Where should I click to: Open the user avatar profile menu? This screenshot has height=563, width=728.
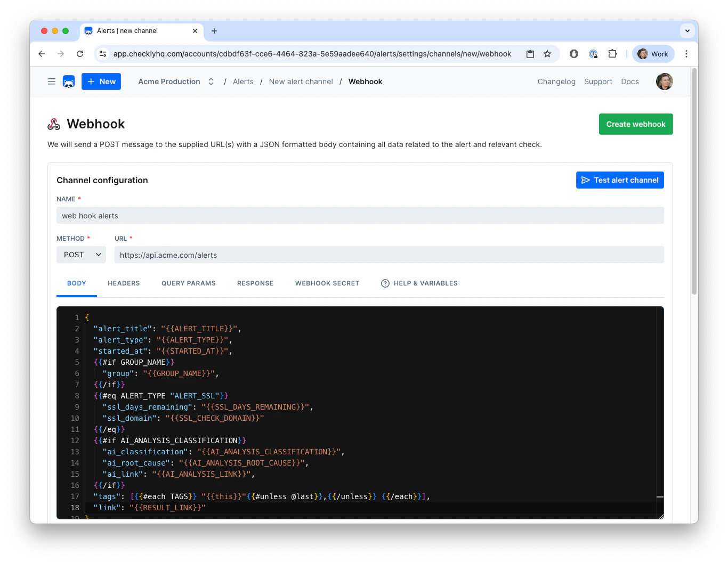click(664, 81)
